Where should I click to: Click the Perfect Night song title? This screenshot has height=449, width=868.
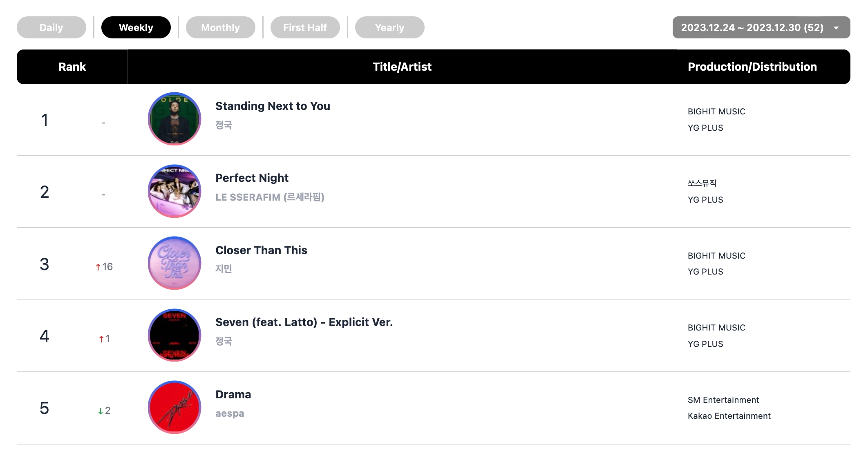[252, 178]
